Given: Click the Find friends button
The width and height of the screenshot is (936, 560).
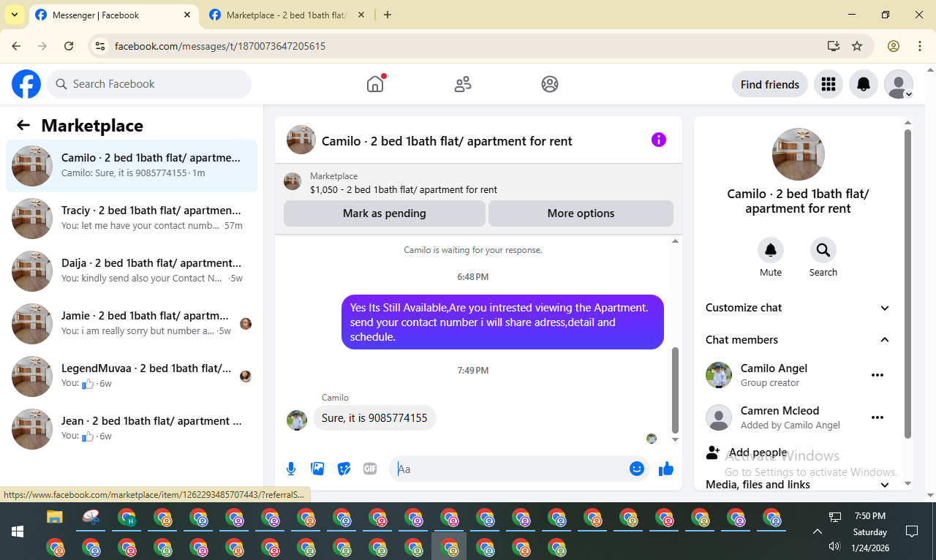Looking at the screenshot, I should tap(770, 85).
